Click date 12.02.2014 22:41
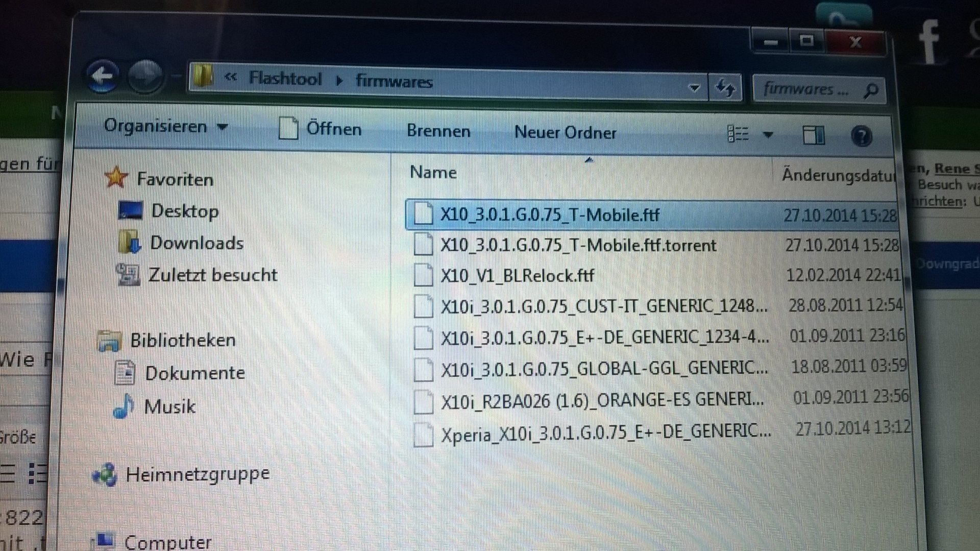980x551 pixels. tap(843, 275)
